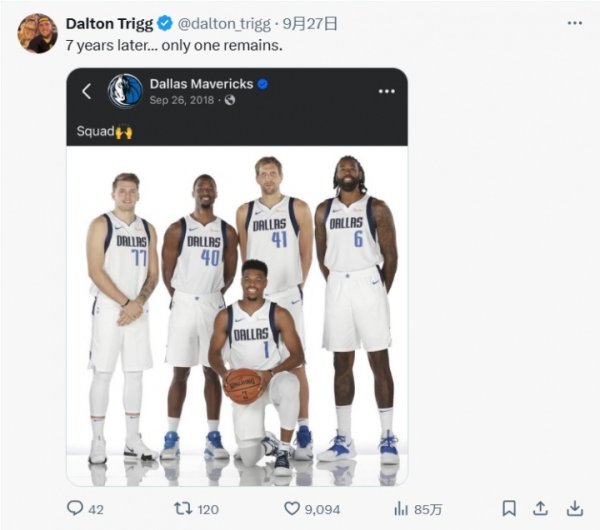The image size is (600, 530).
Task: Open the share post icon
Action: point(541,509)
